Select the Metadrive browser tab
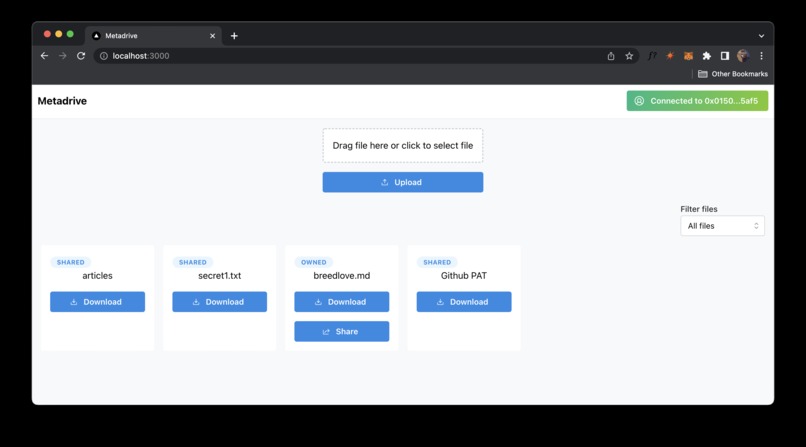806x447 pixels. (153, 36)
